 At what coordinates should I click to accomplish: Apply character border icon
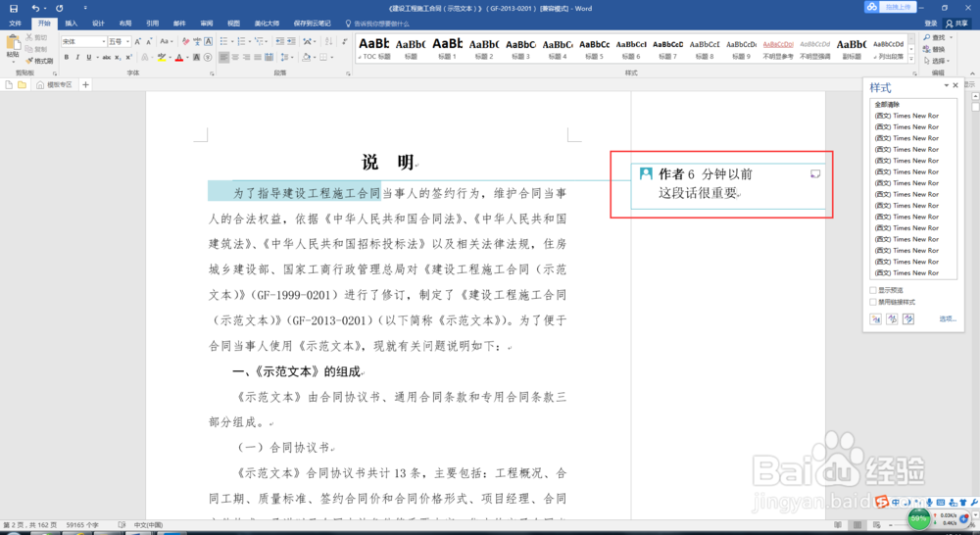coord(208,41)
